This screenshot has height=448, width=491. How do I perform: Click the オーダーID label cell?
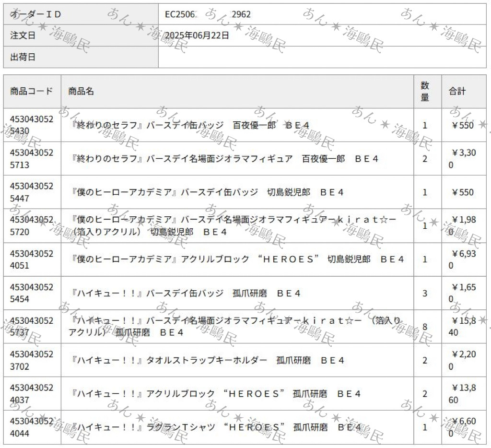tap(81, 14)
